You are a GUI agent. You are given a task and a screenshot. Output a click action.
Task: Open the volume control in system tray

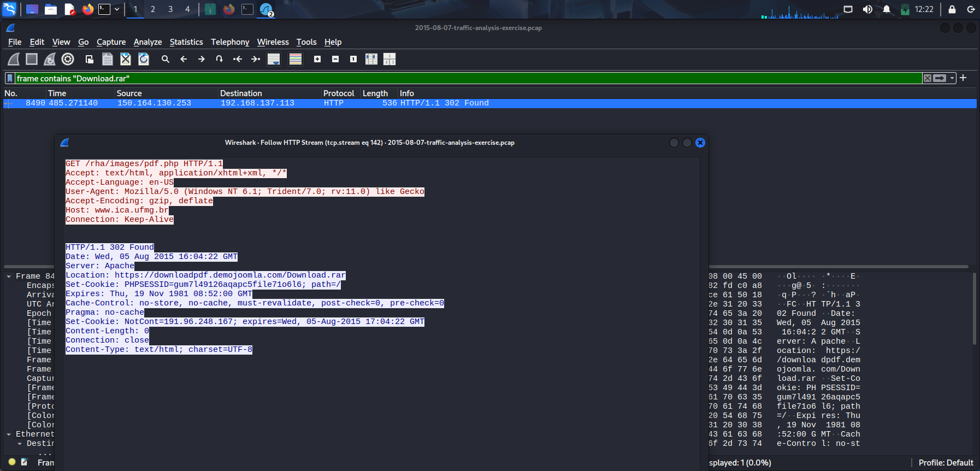click(x=867, y=9)
